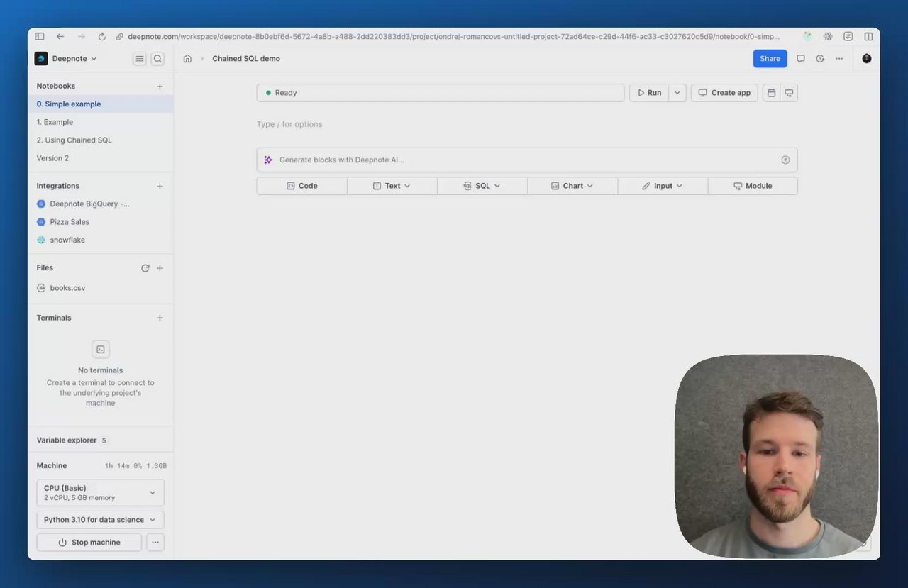
Task: Add a Module block
Action: click(753, 186)
